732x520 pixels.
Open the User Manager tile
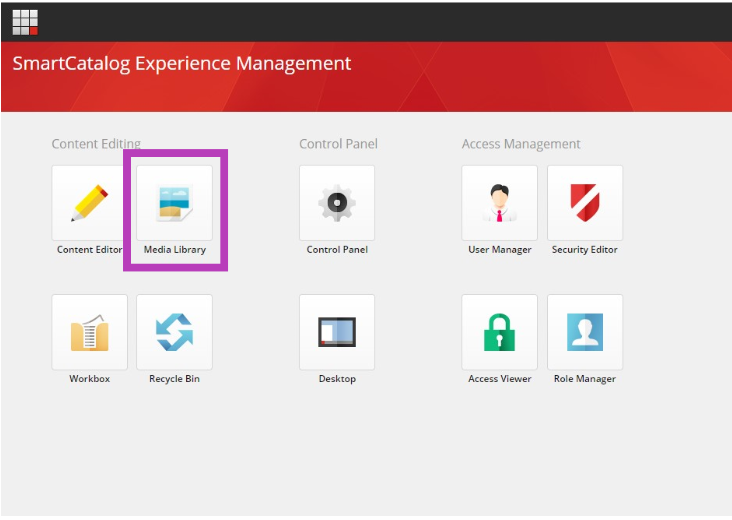[x=500, y=203]
